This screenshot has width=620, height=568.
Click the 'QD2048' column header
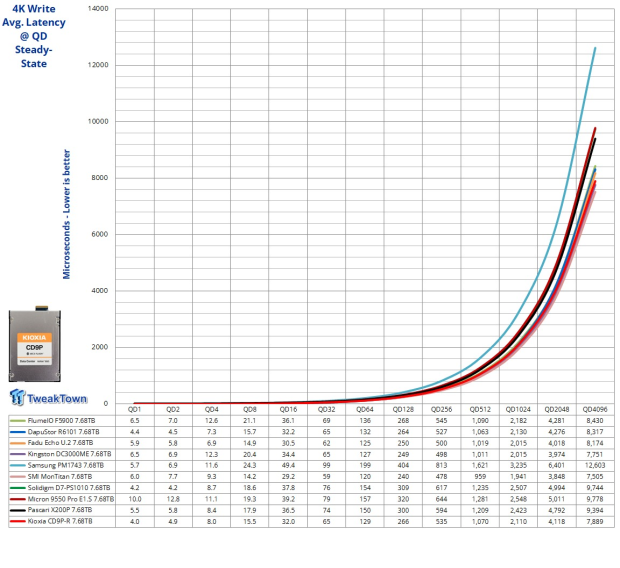557,409
